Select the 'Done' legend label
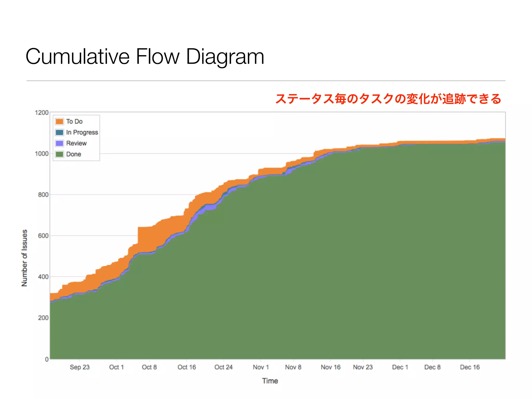Image resolution: width=532 pixels, height=399 pixels. point(74,154)
